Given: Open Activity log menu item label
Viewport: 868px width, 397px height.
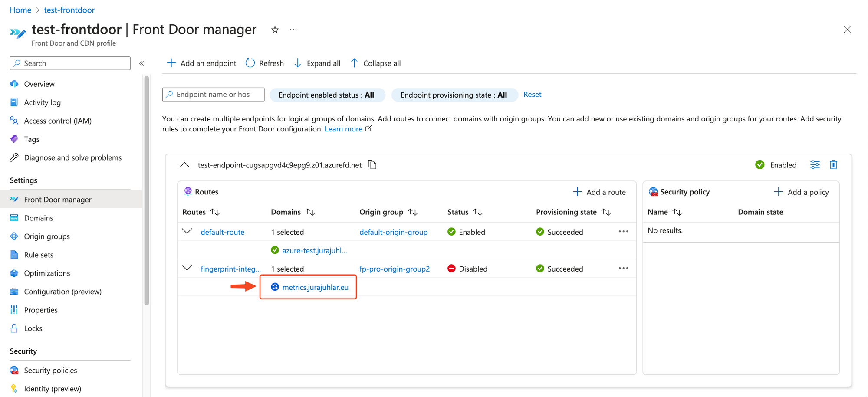Looking at the screenshot, I should 43,102.
